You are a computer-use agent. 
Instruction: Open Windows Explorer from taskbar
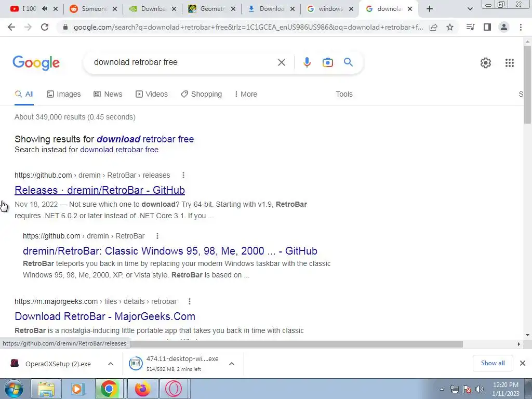click(46, 389)
